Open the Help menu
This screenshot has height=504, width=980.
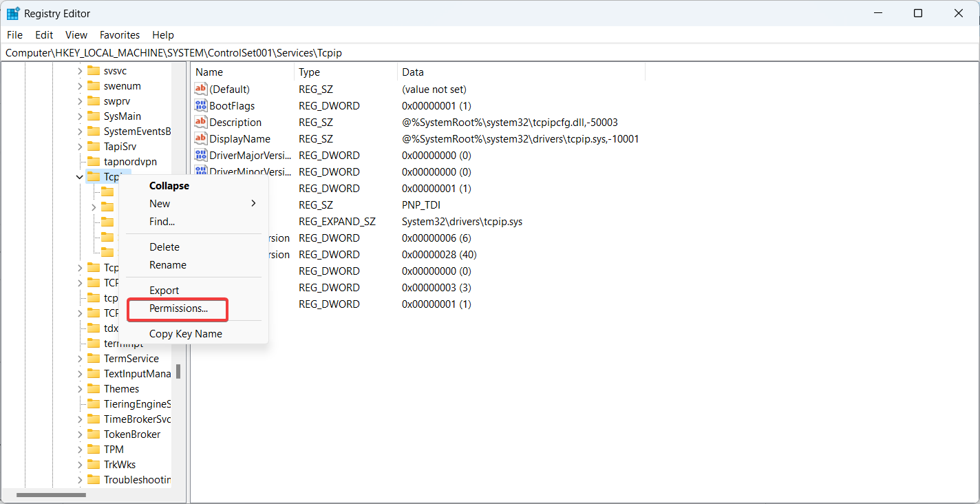click(163, 34)
